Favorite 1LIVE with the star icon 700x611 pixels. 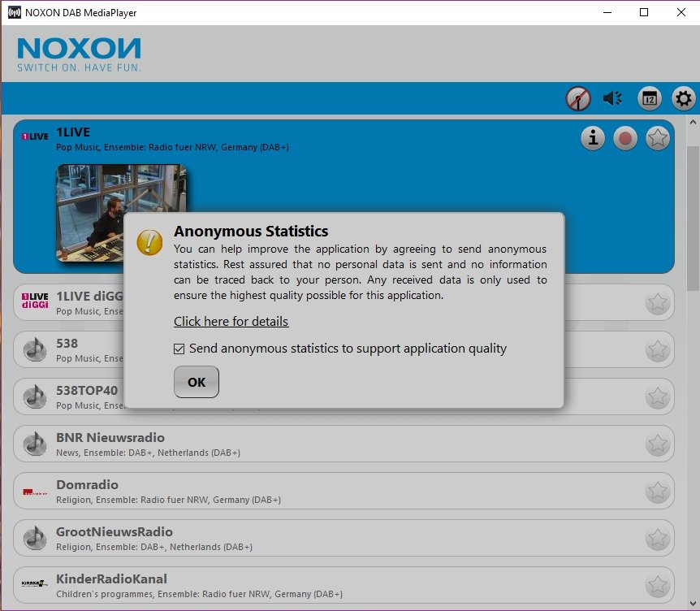658,138
